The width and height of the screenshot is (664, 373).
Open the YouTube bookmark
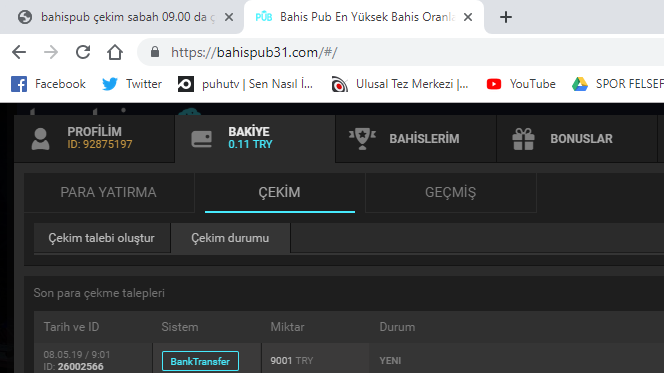(x=521, y=84)
